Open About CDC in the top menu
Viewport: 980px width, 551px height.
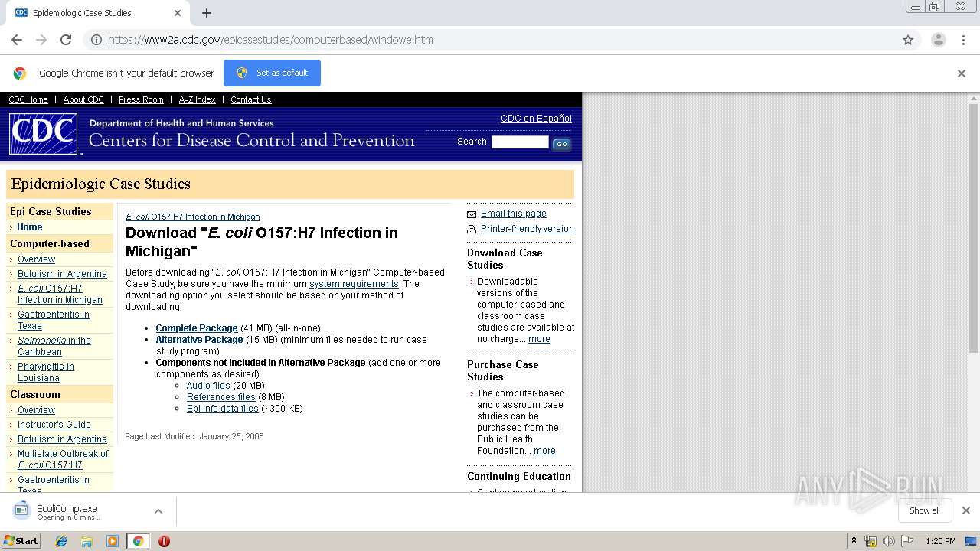tap(83, 99)
